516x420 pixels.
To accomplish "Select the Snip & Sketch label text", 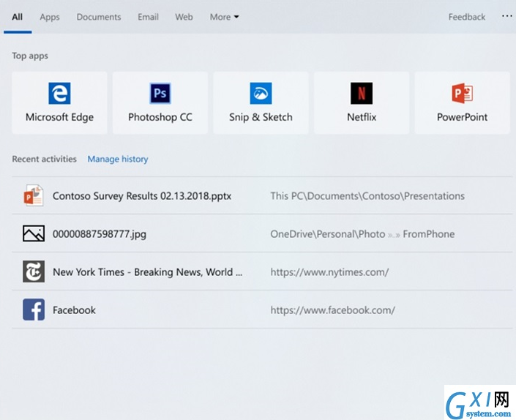I will 261,117.
